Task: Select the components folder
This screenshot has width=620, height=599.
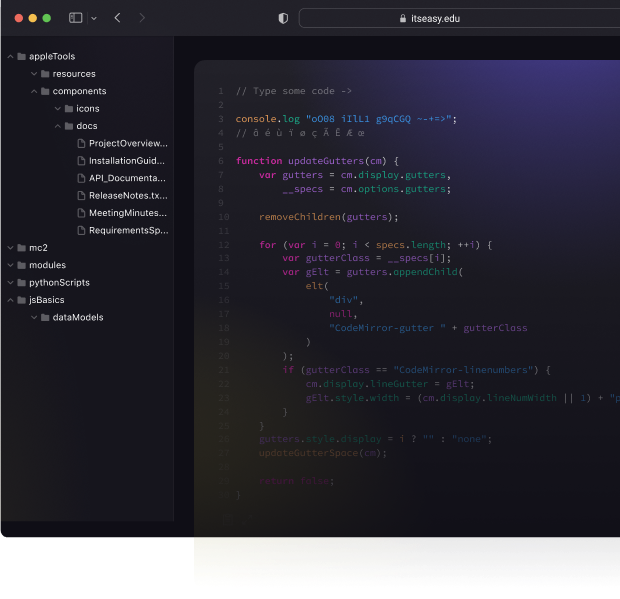Action: pyautogui.click(x=79, y=91)
